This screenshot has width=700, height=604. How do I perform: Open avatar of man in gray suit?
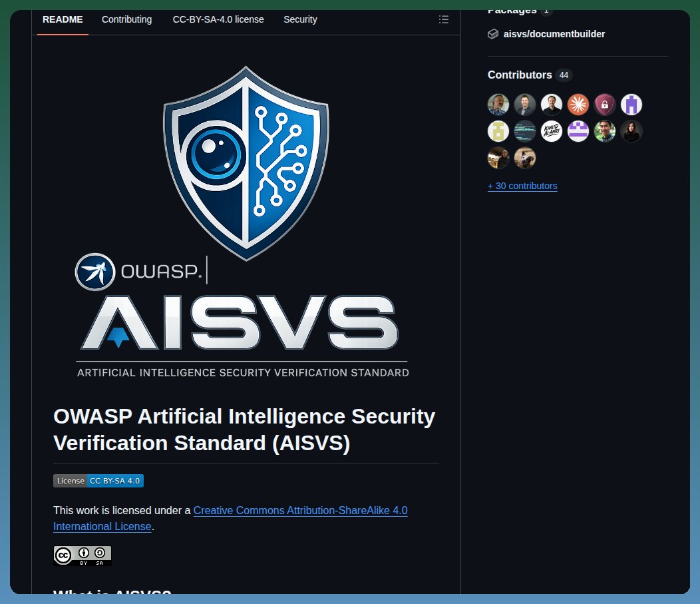(525, 105)
